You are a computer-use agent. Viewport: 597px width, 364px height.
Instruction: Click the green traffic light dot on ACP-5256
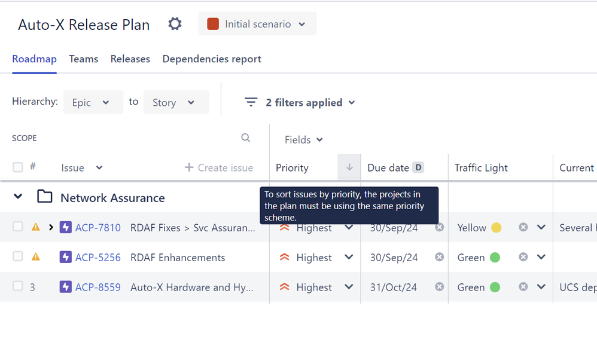[495, 257]
